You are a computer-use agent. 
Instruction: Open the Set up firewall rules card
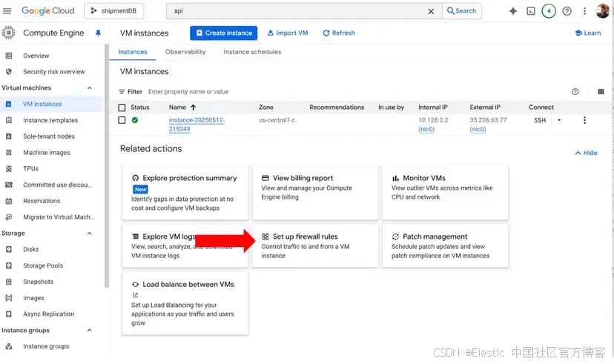pos(315,246)
